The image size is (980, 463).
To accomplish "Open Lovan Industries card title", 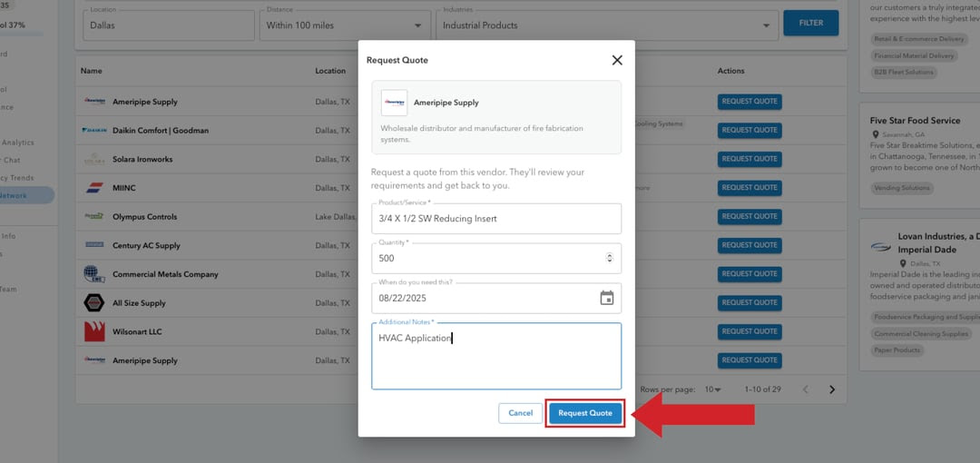I will [939, 242].
